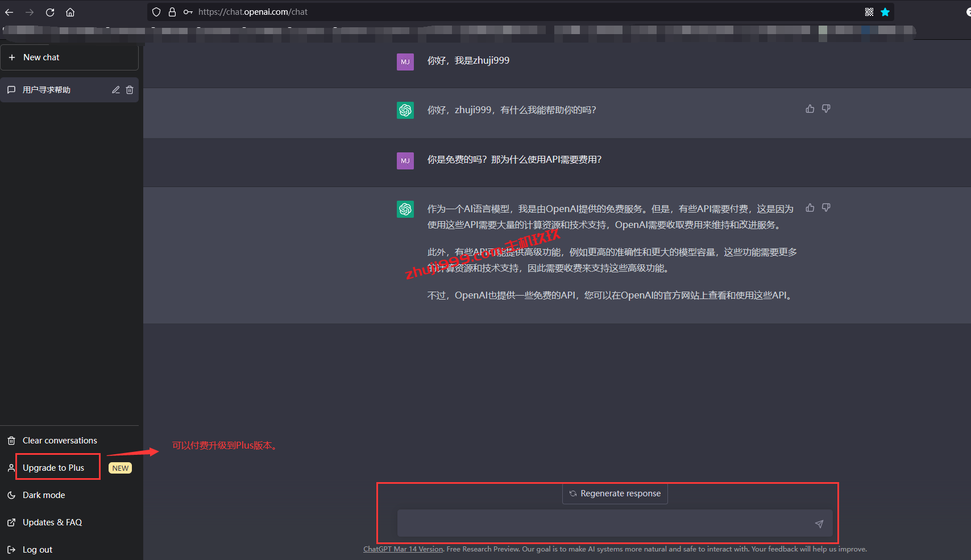
Task: Like the reply greeting zhuji999
Action: pos(810,109)
